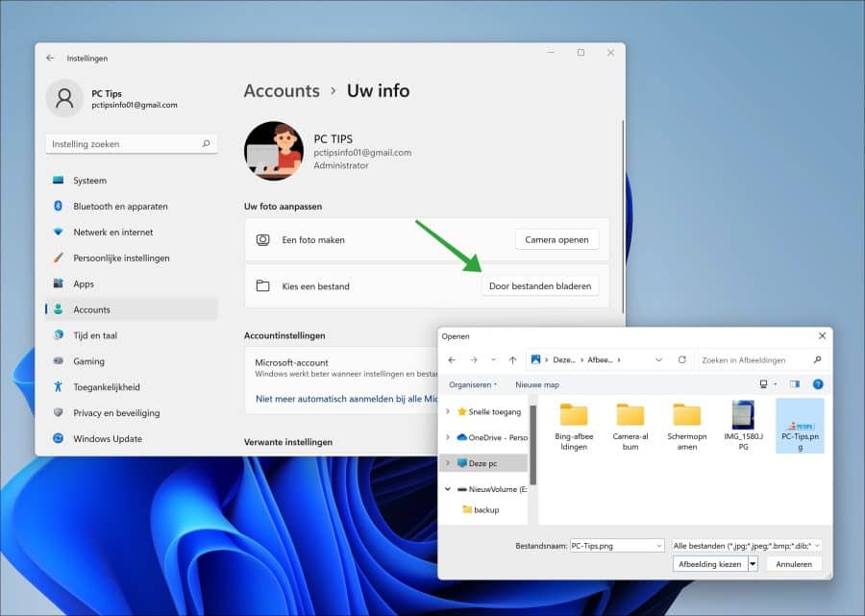865x616 pixels.
Task: Click Afbee... segment in address bar
Action: click(600, 360)
